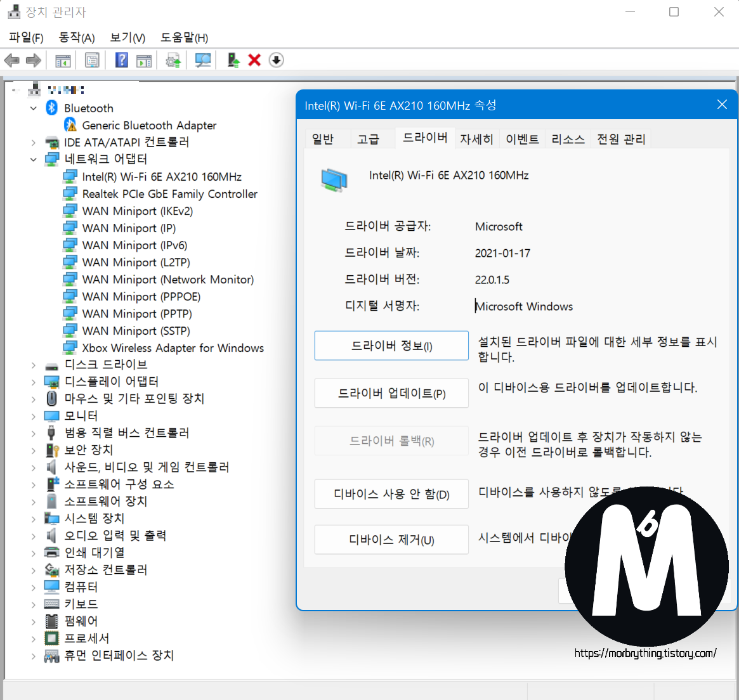Screen dimensions: 739x700
Task: Click the Back arrow in toolbar
Action: 11,60
